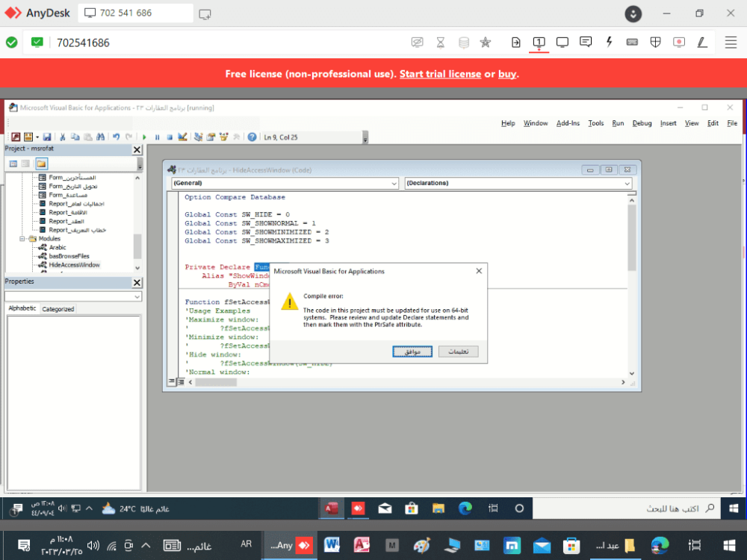The width and height of the screenshot is (747, 560).
Task: Click the buy link in AnyDesk banner
Action: pyautogui.click(x=507, y=74)
